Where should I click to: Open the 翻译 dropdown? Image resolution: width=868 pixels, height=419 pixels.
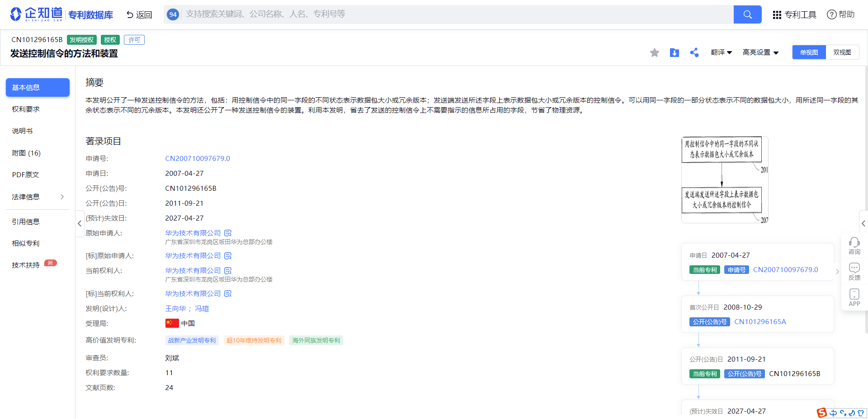click(721, 52)
